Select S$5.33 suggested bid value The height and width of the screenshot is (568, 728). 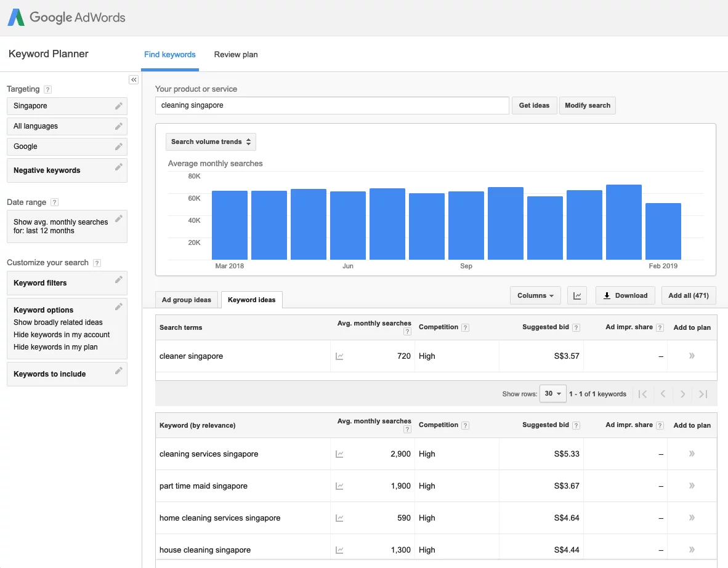[x=567, y=454]
